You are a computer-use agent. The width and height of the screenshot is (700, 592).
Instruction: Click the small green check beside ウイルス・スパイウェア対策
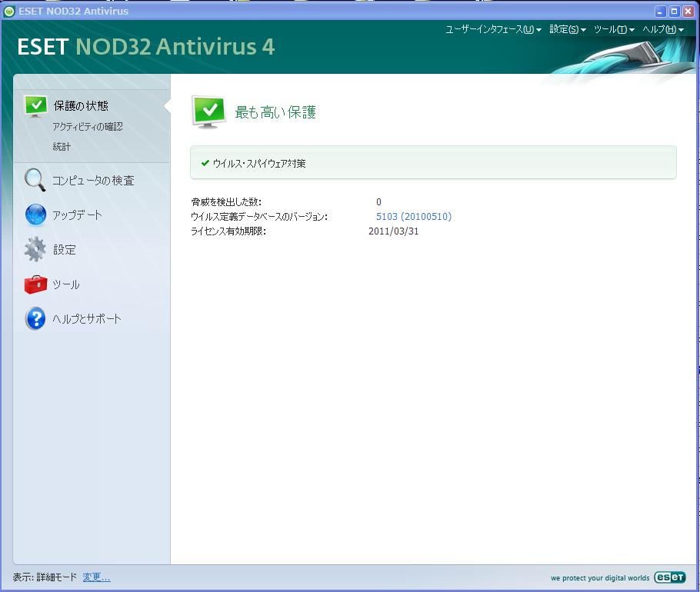[205, 163]
